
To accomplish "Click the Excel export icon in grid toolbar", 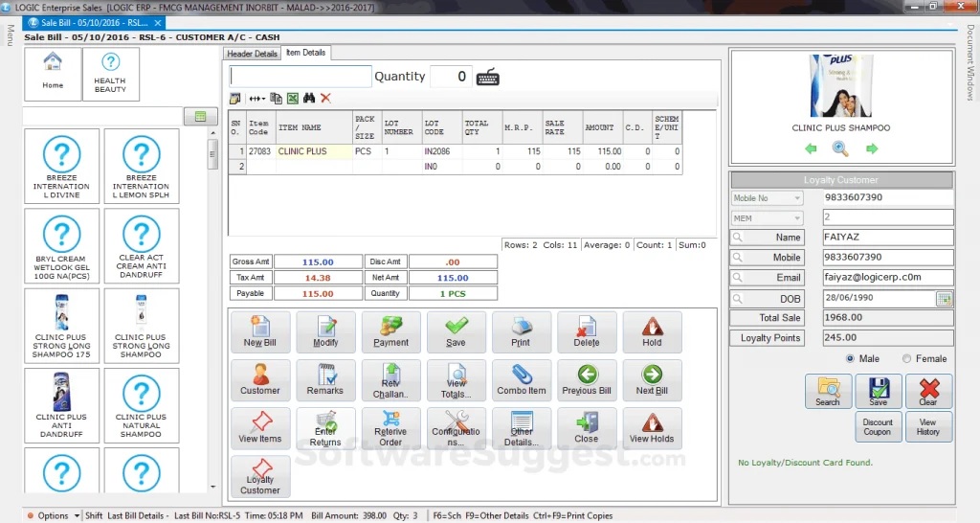I will pyautogui.click(x=293, y=99).
